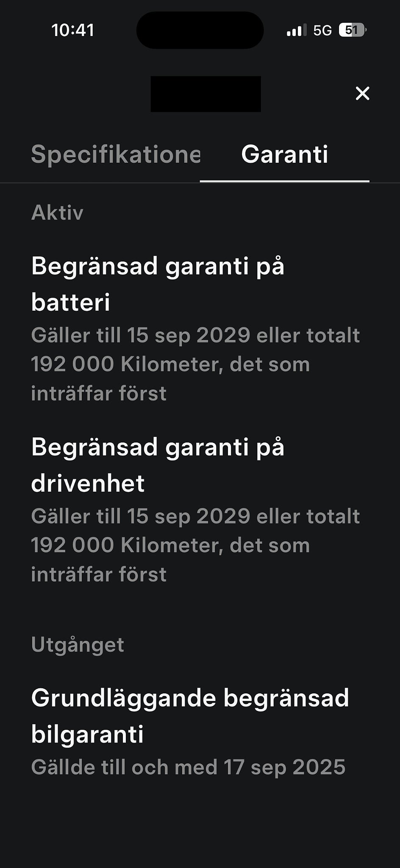Screen dimensions: 400x868
Task: Click the "Utgånget" section header
Action: coord(78,645)
